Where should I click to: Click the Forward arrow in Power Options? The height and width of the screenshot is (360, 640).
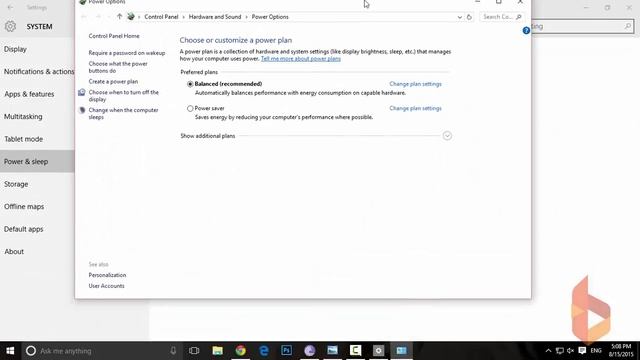pos(98,17)
